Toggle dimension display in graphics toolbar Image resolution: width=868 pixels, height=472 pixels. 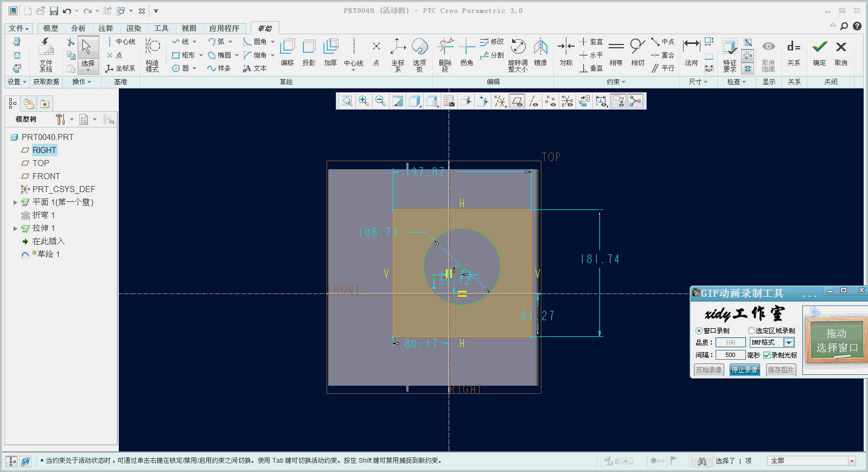(x=601, y=101)
